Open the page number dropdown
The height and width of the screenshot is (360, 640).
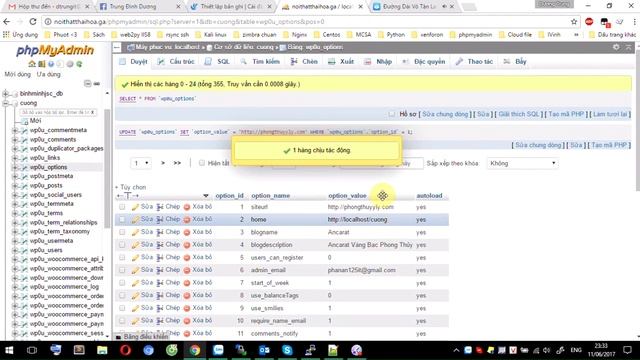pyautogui.click(x=141, y=163)
